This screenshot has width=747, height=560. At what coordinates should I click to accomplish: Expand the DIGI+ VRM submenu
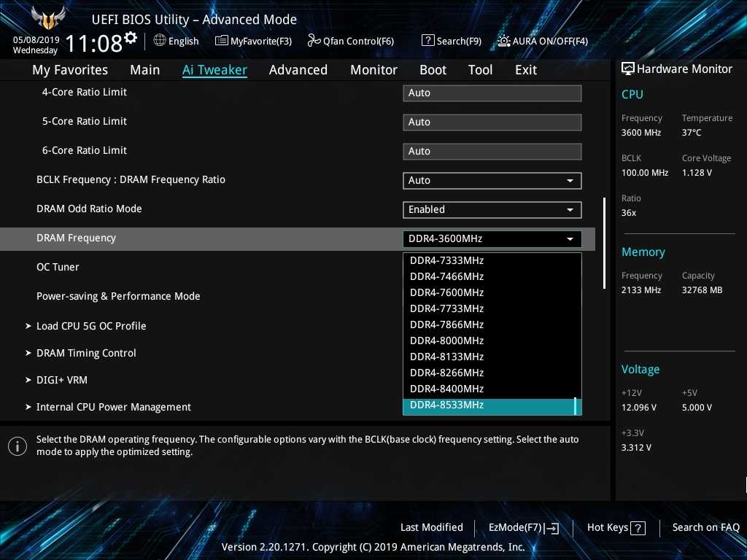coord(62,380)
